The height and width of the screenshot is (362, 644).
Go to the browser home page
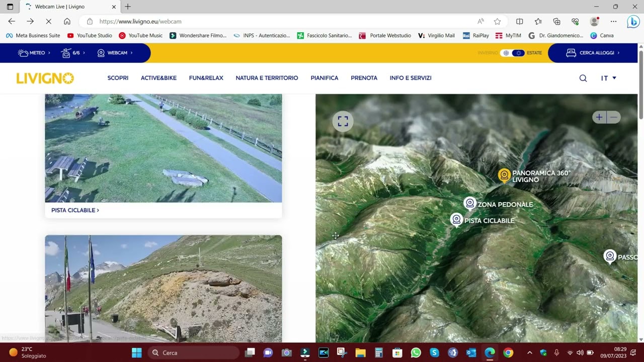click(67, 21)
